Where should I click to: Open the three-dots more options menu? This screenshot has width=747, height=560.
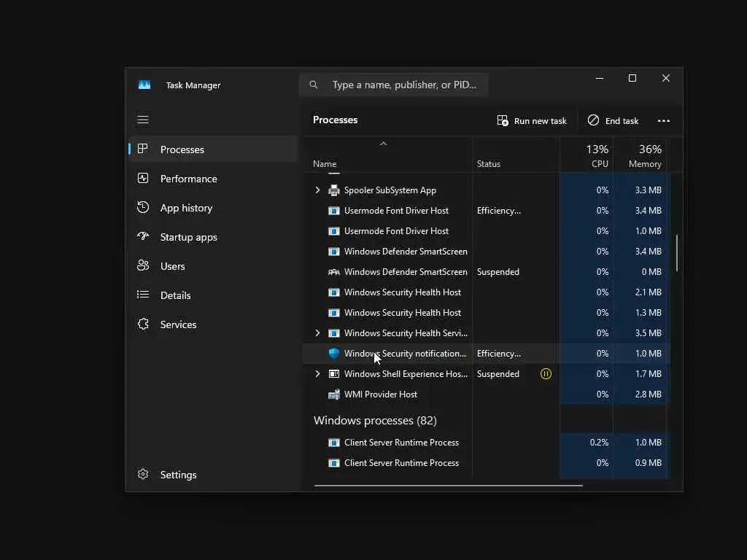pos(664,120)
